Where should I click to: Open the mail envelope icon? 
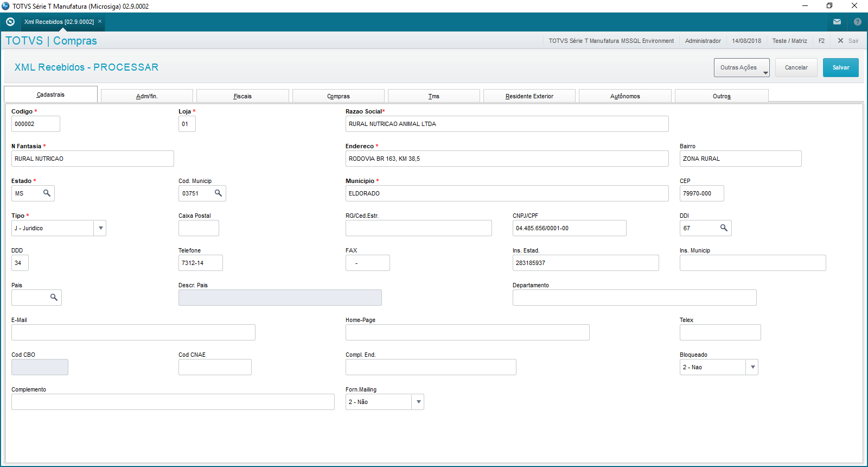click(837, 22)
